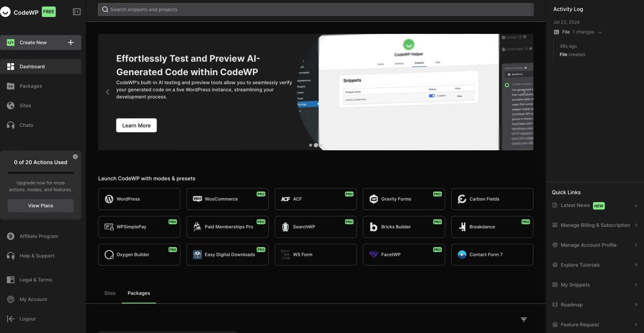The image size is (644, 333).
Task: Open the Packages section in the sidebar
Action: (x=30, y=86)
